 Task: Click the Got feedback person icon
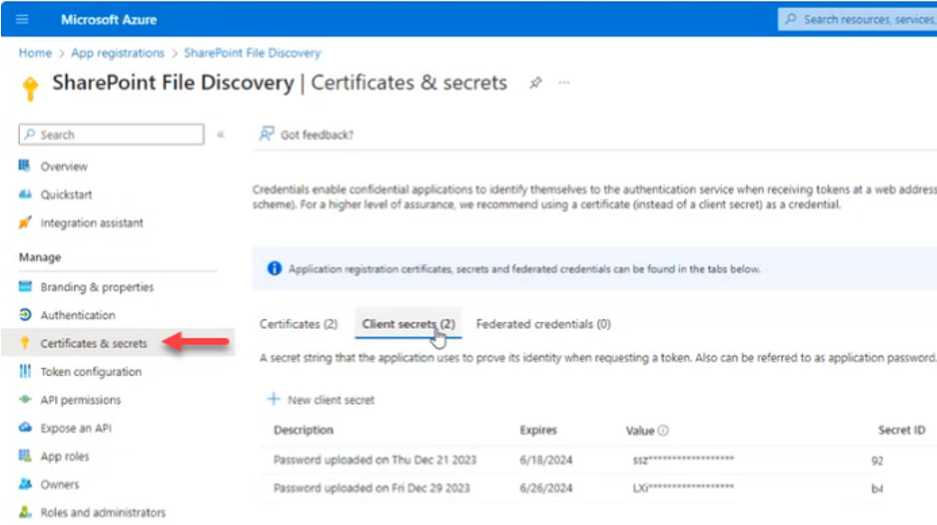(267, 134)
